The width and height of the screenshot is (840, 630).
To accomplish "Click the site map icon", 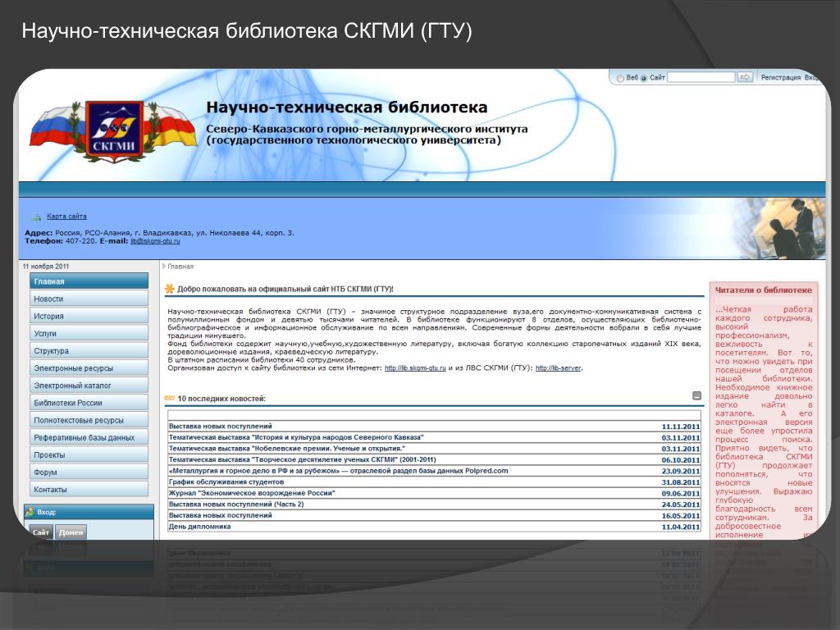I will [x=36, y=217].
